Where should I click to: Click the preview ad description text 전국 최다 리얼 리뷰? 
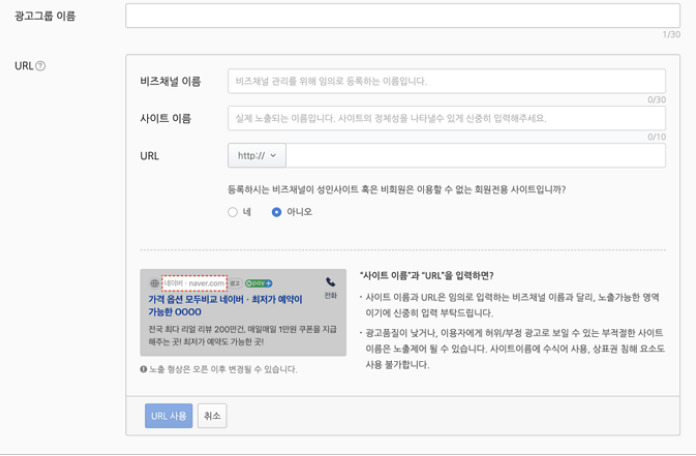pyautogui.click(x=242, y=335)
